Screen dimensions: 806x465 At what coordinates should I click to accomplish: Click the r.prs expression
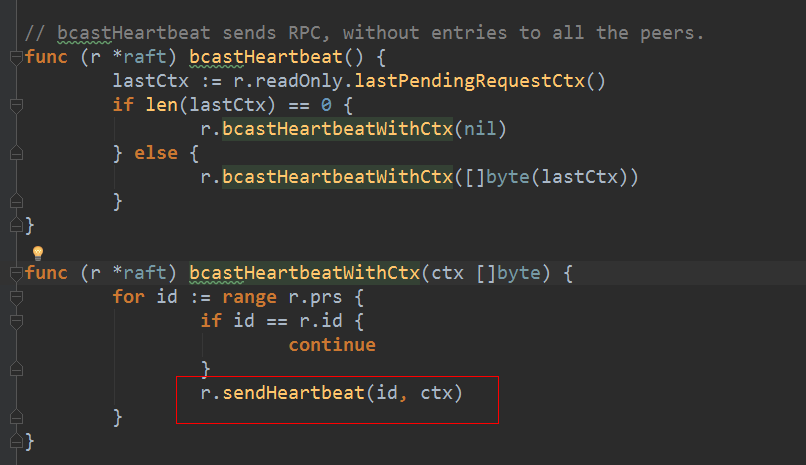(x=315, y=297)
